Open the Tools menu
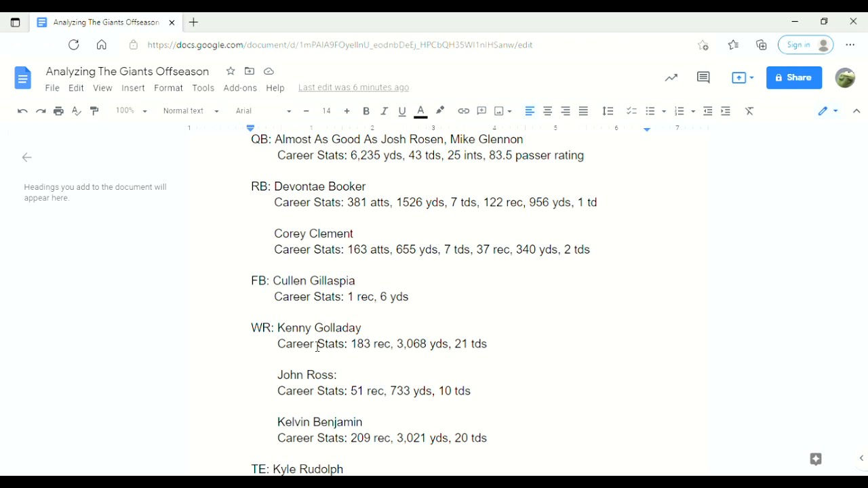Screen dimensions: 868x488 point(203,88)
